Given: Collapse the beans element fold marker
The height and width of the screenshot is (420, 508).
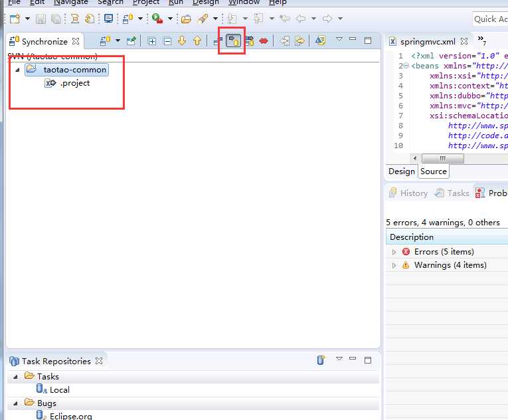Looking at the screenshot, I should (406, 66).
